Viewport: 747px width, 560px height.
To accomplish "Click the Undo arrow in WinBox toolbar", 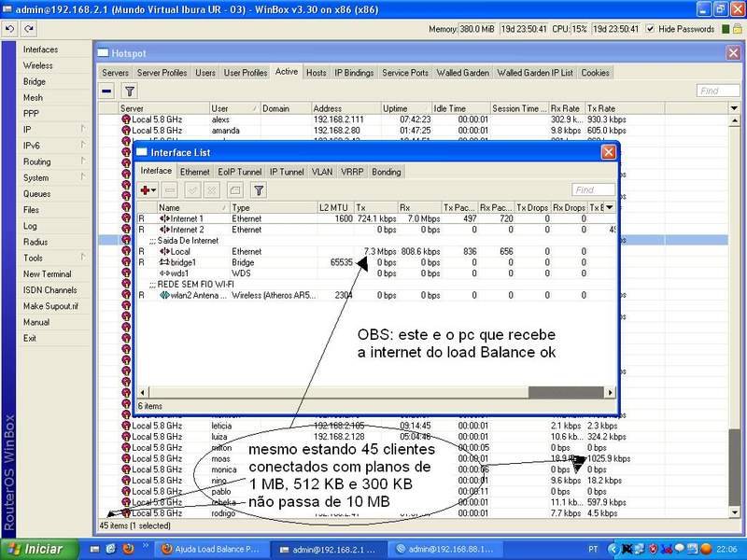I will (9, 29).
